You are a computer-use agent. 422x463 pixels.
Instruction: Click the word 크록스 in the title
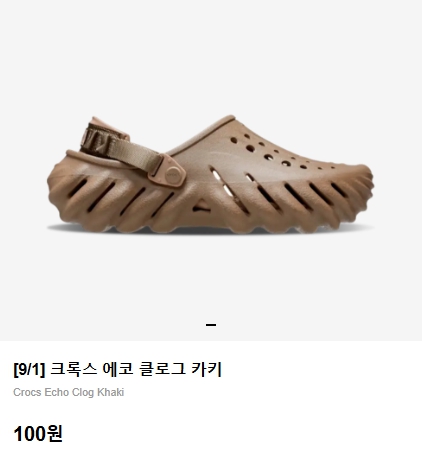[x=74, y=369]
